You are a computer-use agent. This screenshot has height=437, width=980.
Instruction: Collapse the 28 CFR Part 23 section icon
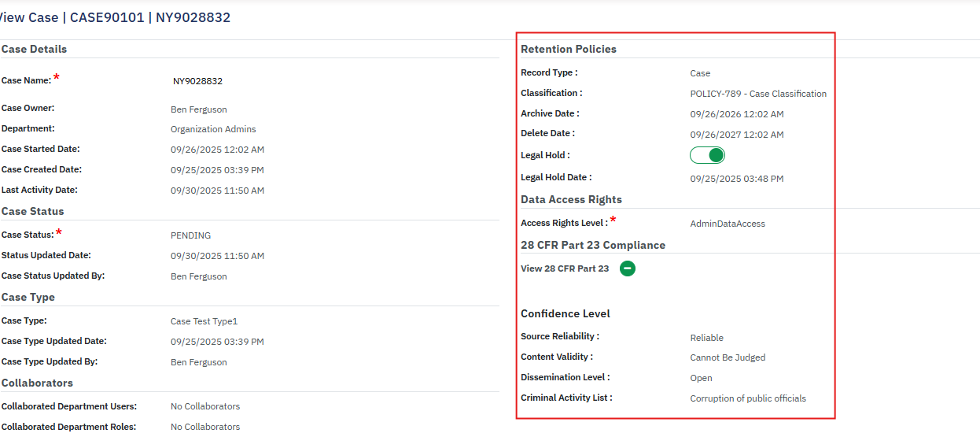[627, 268]
